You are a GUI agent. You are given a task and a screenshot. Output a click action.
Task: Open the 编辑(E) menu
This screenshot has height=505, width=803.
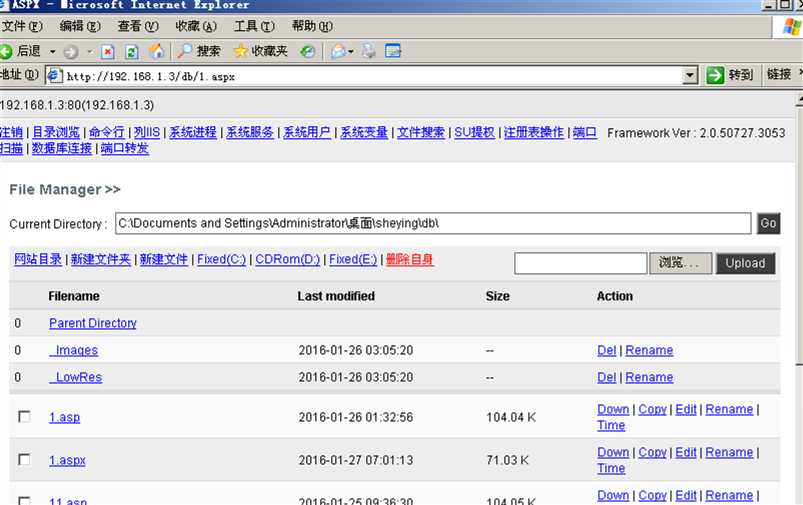(80, 26)
